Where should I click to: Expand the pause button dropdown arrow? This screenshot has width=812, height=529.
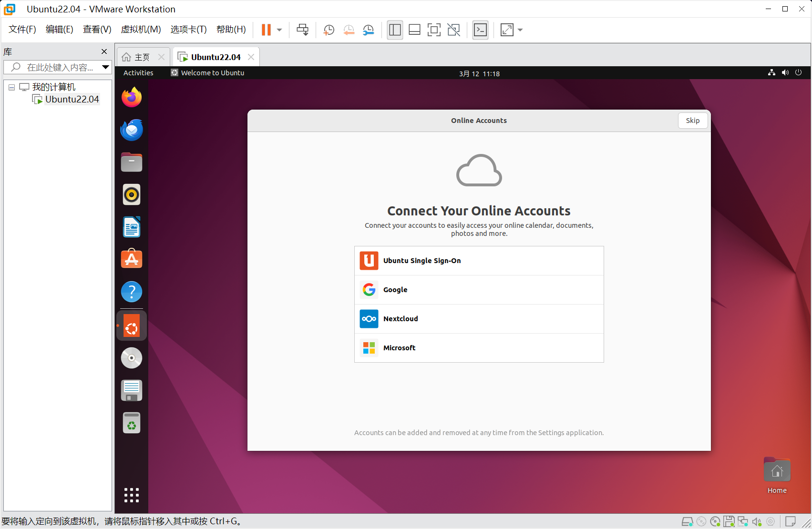tap(279, 30)
